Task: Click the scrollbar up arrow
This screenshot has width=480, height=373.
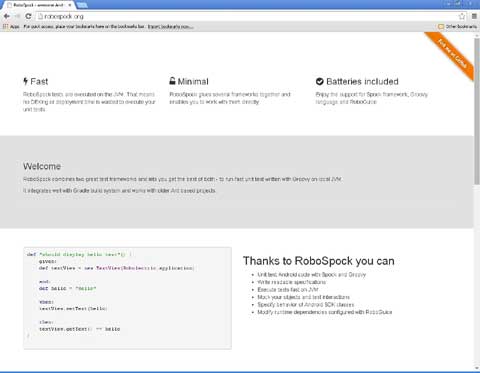Action: pyautogui.click(x=477, y=35)
